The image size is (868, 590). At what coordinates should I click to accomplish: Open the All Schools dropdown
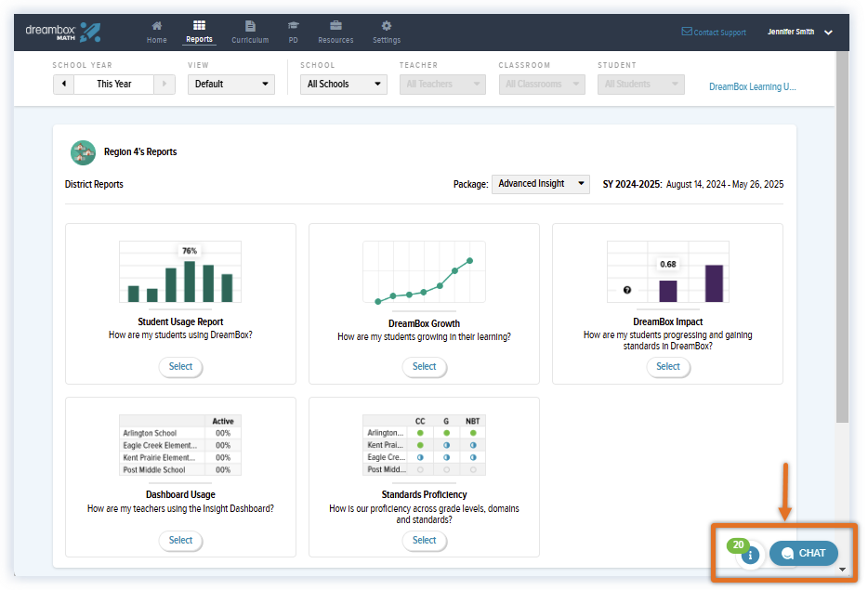click(x=344, y=85)
